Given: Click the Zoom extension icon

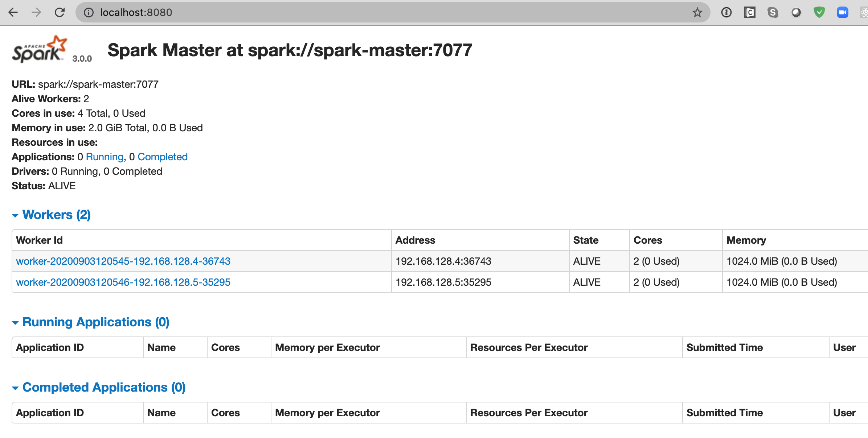Looking at the screenshot, I should coord(842,13).
